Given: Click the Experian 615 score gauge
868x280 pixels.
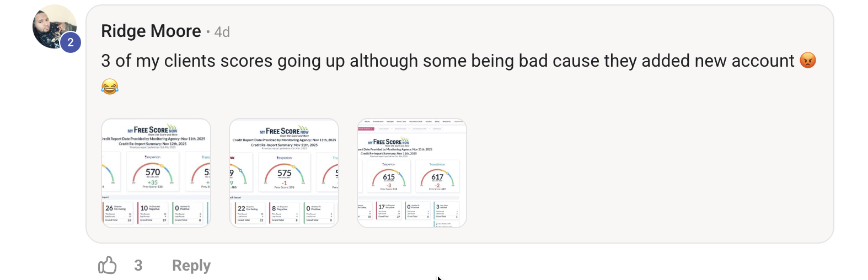Looking at the screenshot, I should (x=389, y=179).
